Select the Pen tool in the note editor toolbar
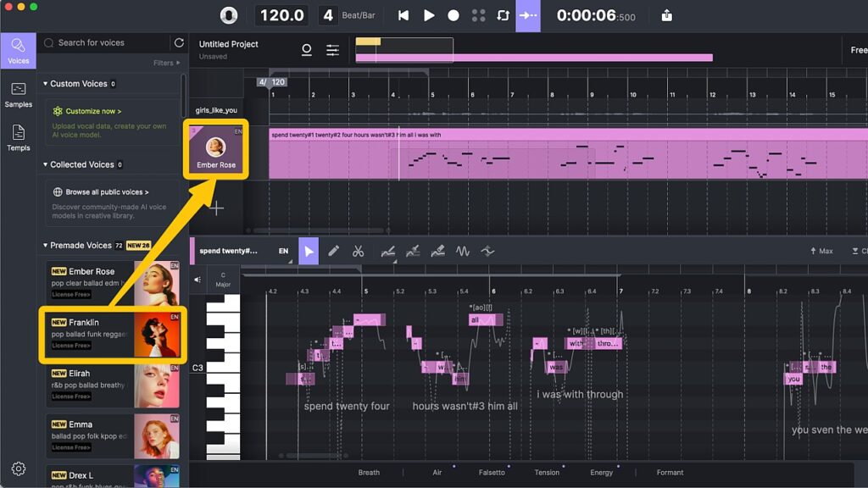 pos(335,251)
